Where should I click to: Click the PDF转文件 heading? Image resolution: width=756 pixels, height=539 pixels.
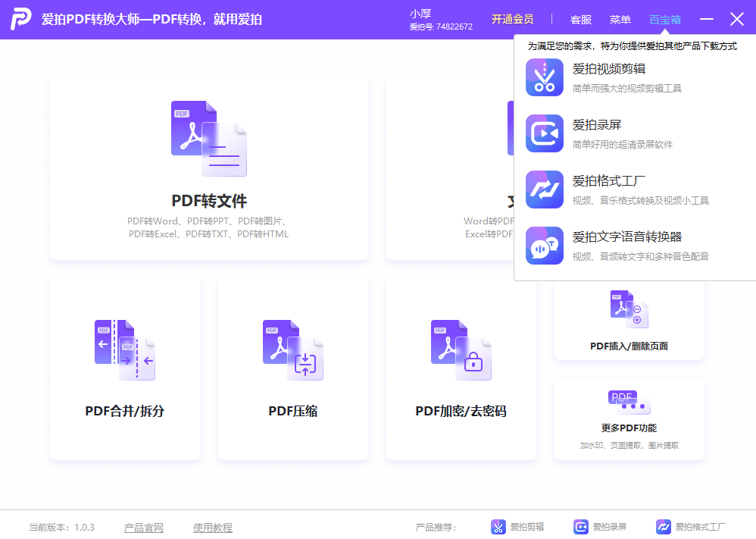209,201
